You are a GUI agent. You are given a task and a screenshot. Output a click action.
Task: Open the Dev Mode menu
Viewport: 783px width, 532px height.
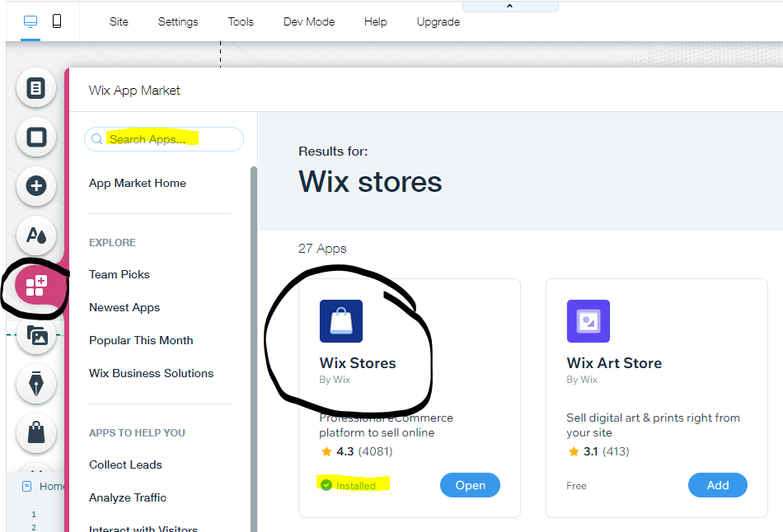[x=309, y=22]
